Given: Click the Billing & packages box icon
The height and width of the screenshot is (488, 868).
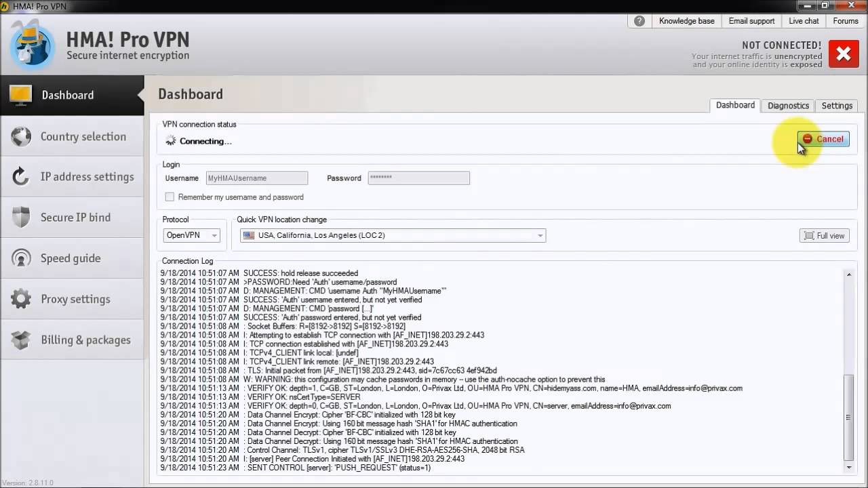Looking at the screenshot, I should (21, 340).
